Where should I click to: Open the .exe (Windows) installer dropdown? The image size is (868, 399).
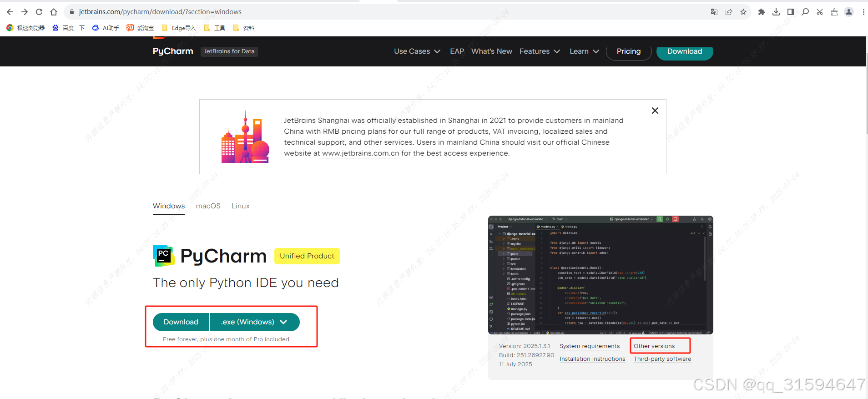(254, 322)
